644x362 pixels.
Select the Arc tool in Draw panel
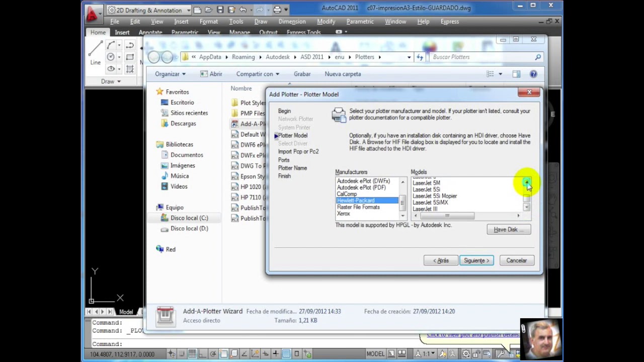click(x=111, y=45)
